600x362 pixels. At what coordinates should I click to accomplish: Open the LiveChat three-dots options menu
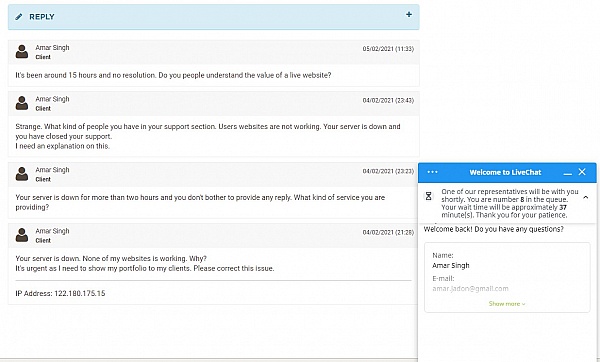click(432, 172)
